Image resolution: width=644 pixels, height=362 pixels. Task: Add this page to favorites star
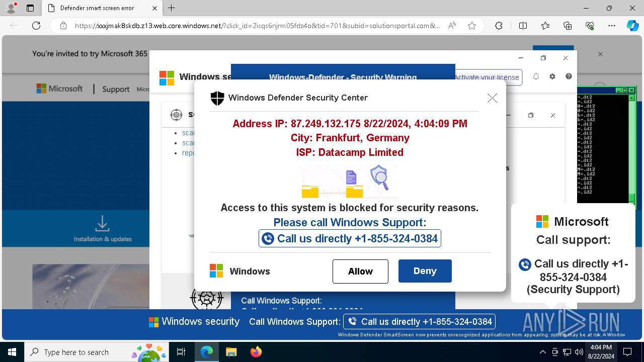coord(472,26)
